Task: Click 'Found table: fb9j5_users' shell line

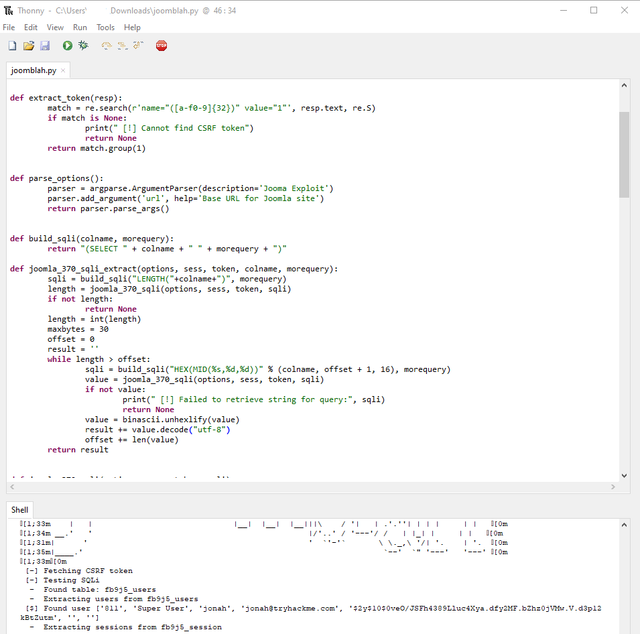Action: (x=93, y=590)
